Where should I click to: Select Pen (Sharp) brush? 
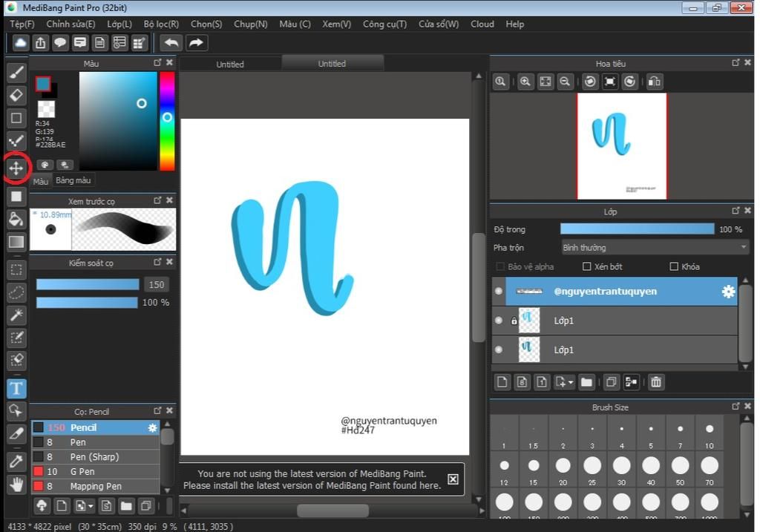point(96,456)
